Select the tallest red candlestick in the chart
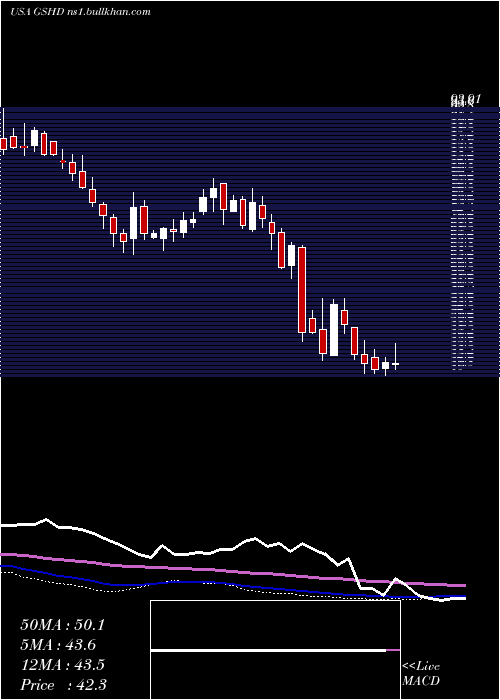 click(302, 290)
